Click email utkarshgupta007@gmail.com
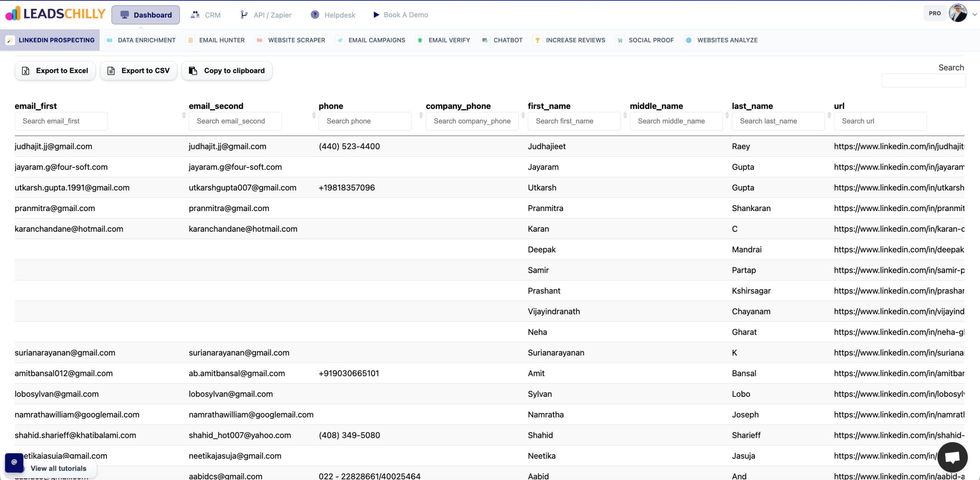The width and height of the screenshot is (980, 480). [242, 188]
